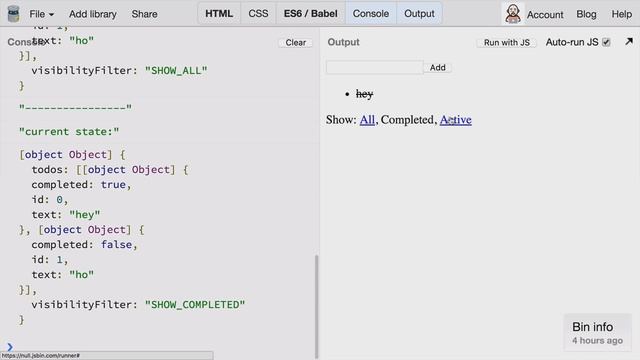The height and width of the screenshot is (360, 640).
Task: Select the "SHOW_COMPLETED" value in console
Action: click(195, 304)
